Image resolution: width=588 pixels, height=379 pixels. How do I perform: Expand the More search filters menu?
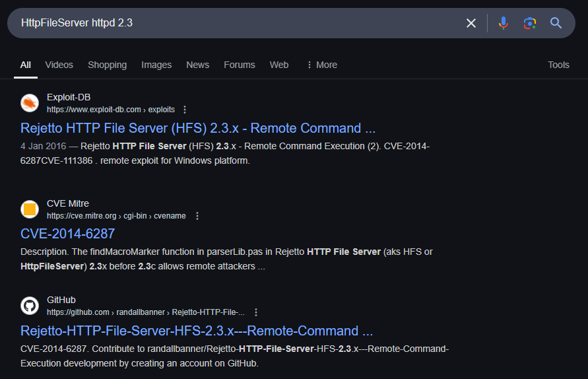tap(321, 65)
